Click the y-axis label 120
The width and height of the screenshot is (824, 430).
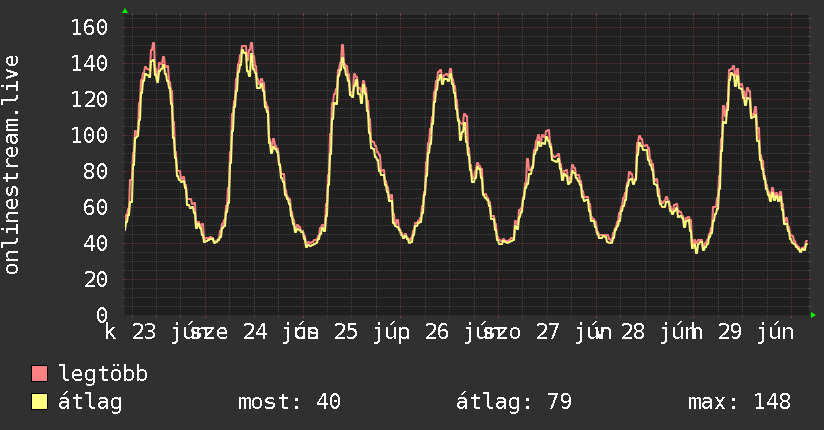[x=89, y=99]
